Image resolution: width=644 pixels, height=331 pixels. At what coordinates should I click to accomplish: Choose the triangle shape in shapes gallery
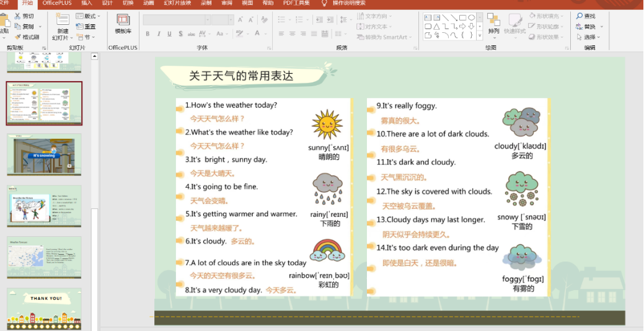tap(436, 26)
